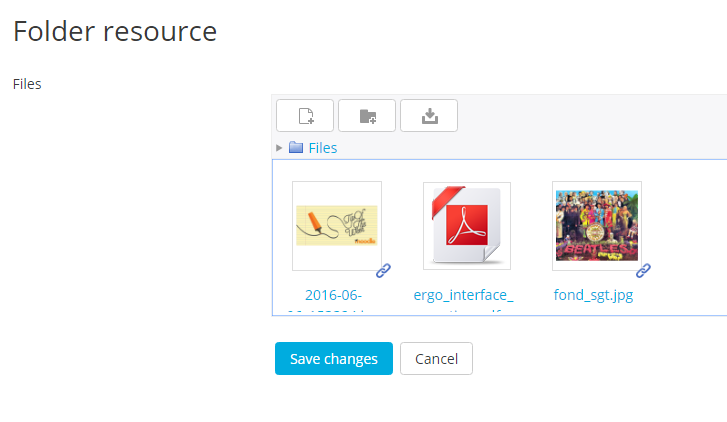Expand the Files path arrow
Image resolution: width=727 pixels, height=422 pixels.
click(x=279, y=148)
